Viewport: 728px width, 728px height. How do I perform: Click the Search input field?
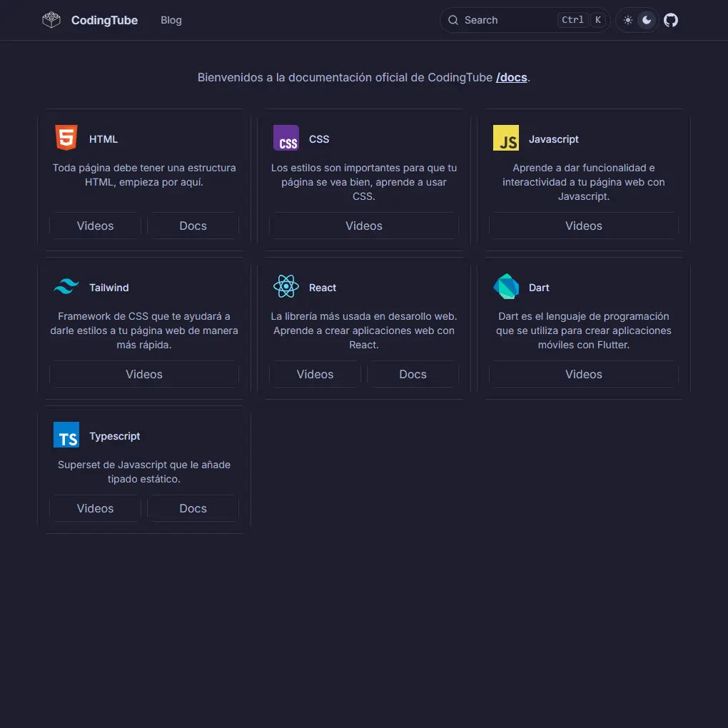pos(500,20)
